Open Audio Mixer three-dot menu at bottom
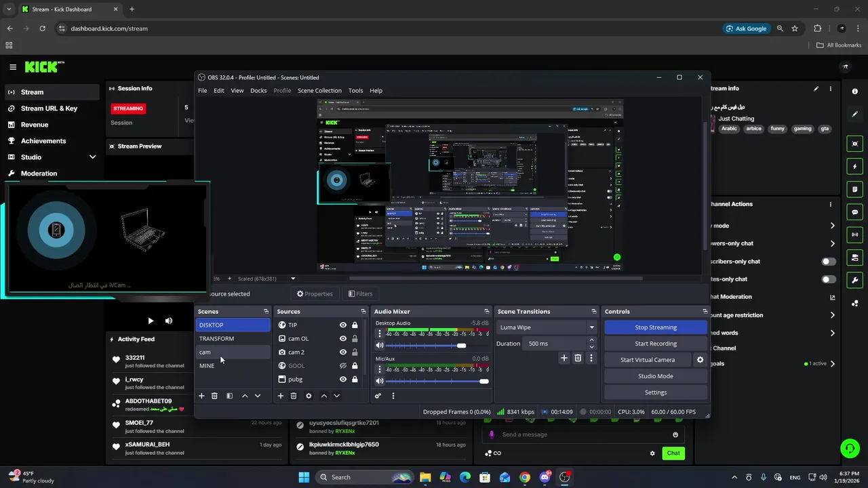The height and width of the screenshot is (488, 868). point(393,396)
